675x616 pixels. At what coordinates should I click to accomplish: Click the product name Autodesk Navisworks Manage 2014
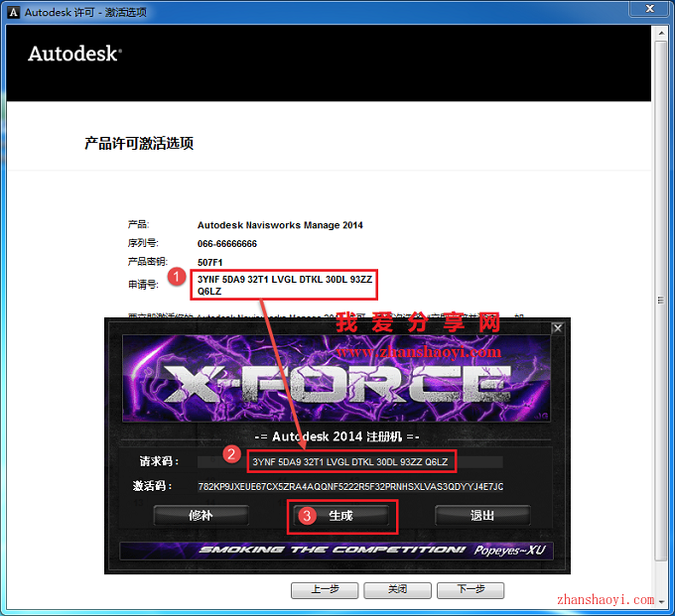tap(280, 225)
